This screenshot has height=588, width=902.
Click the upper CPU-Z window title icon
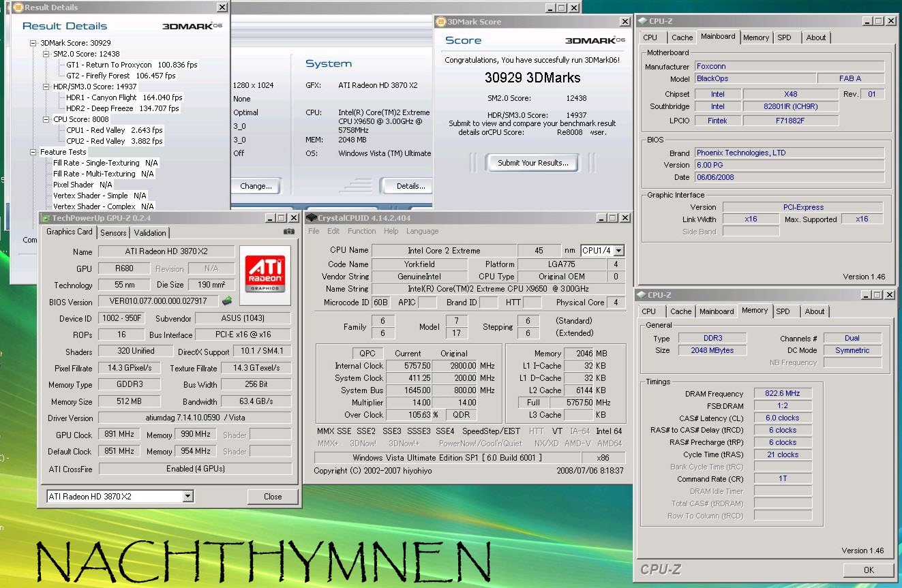[642, 21]
